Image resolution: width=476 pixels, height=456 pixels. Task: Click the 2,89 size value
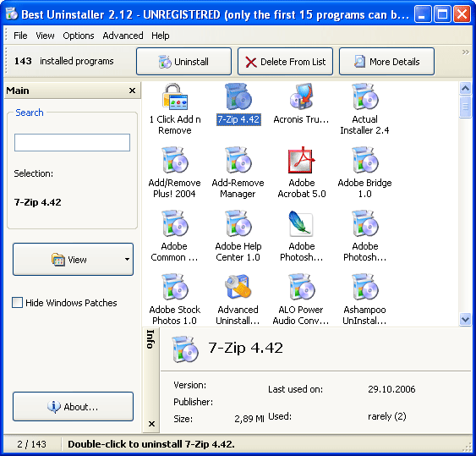tap(249, 419)
